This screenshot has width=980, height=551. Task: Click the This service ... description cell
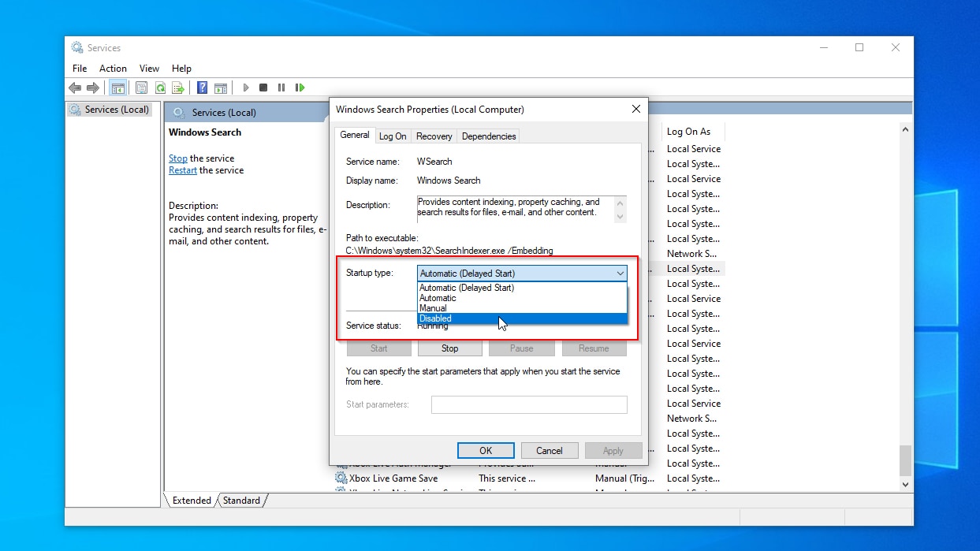tap(507, 478)
